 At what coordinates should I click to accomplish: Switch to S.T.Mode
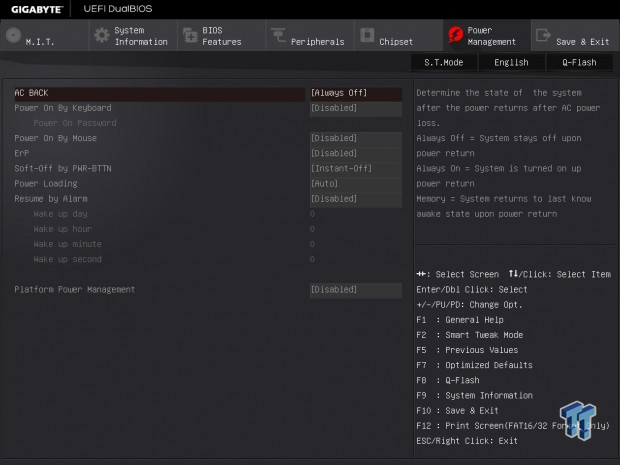444,62
